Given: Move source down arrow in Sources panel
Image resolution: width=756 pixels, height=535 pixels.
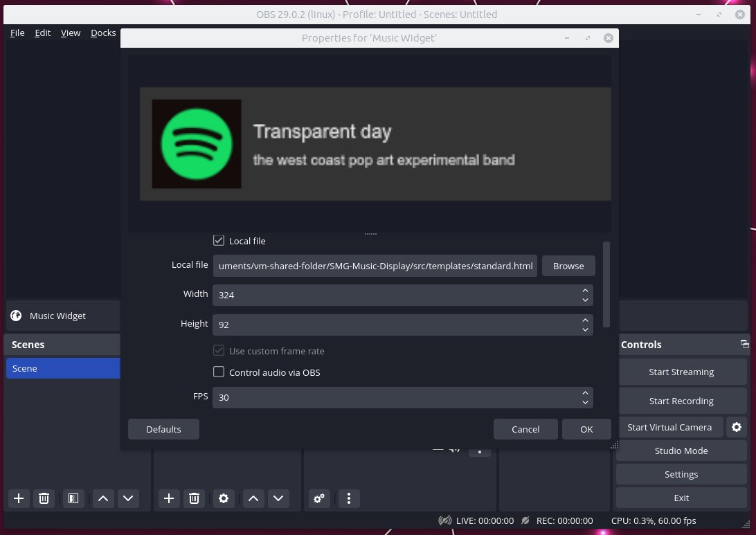Looking at the screenshot, I should (x=279, y=498).
